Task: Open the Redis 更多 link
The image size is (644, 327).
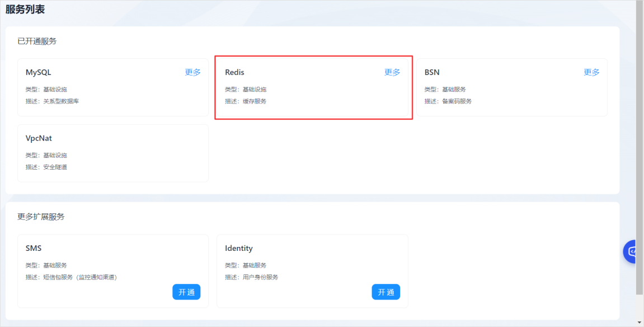Action: (x=392, y=72)
